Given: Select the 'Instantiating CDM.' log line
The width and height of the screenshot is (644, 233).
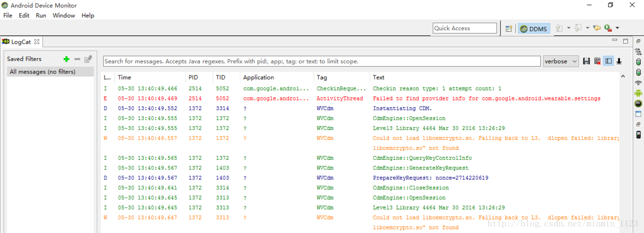Looking at the screenshot, I should click(360, 108).
